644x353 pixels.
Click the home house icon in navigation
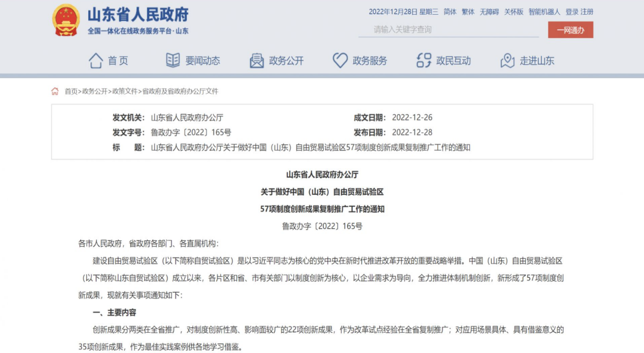click(x=96, y=61)
